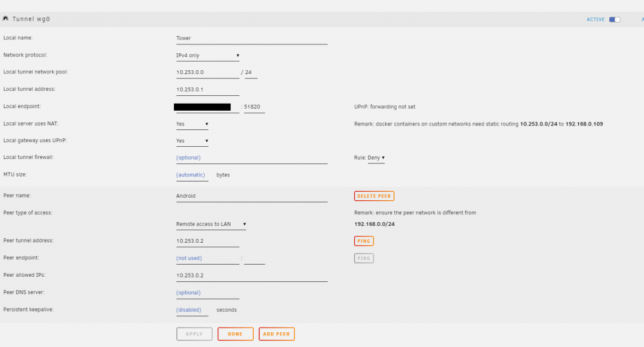
Task: Click the 'UPnP: forwarding not set' text
Action: 385,107
